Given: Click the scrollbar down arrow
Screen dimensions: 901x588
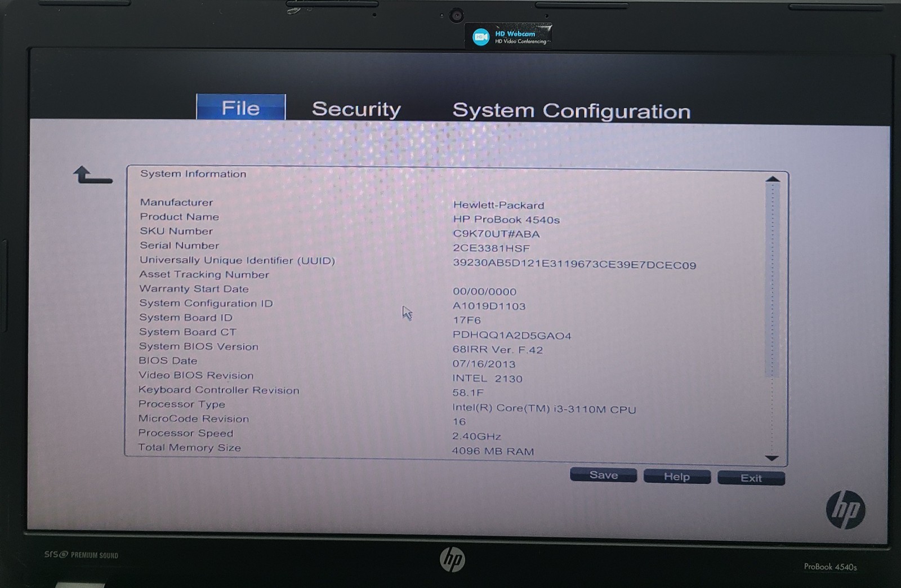Looking at the screenshot, I should click(x=772, y=458).
